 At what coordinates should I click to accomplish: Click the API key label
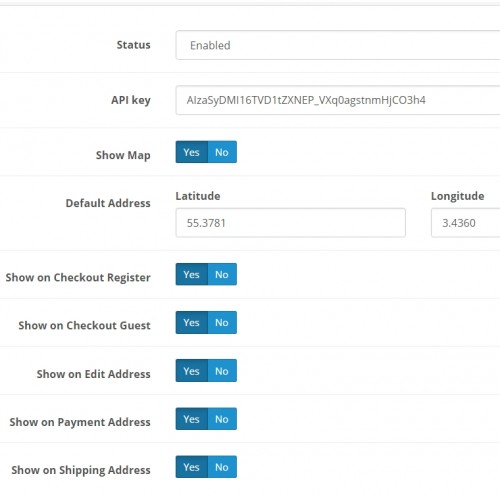(x=131, y=100)
